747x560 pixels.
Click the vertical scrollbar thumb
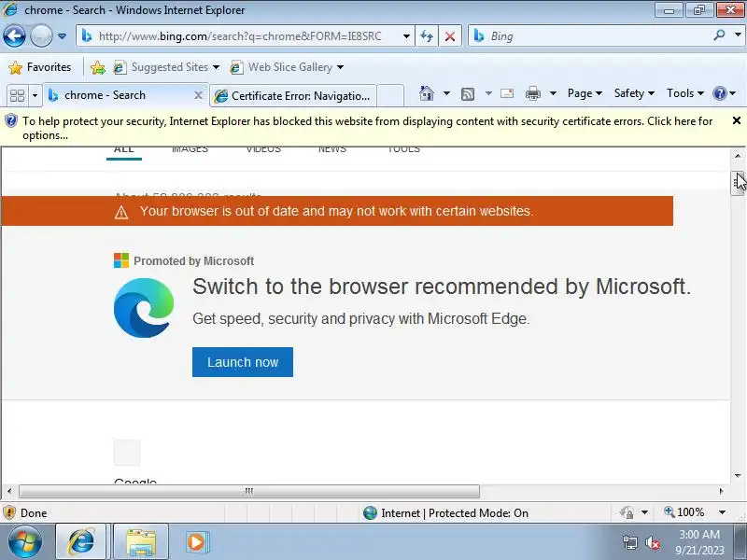(x=738, y=183)
